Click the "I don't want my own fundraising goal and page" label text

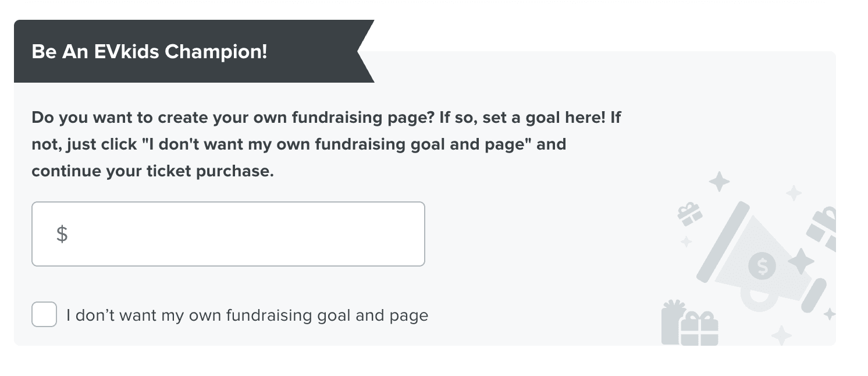(x=247, y=315)
